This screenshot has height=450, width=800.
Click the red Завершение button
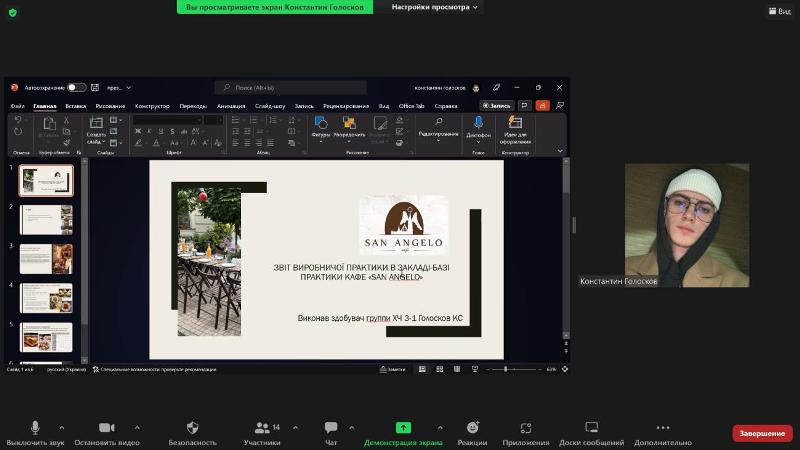point(762,433)
